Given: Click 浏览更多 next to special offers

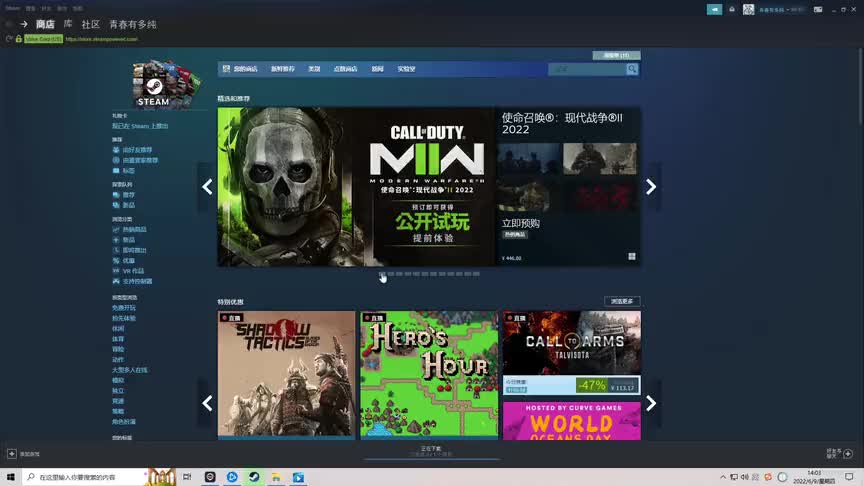Looking at the screenshot, I should tap(621, 301).
